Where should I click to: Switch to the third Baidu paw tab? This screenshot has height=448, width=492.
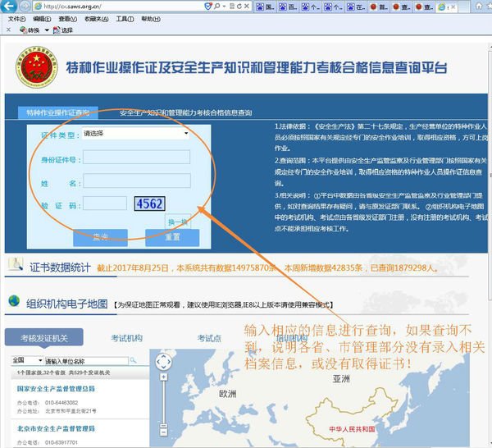(311, 7)
